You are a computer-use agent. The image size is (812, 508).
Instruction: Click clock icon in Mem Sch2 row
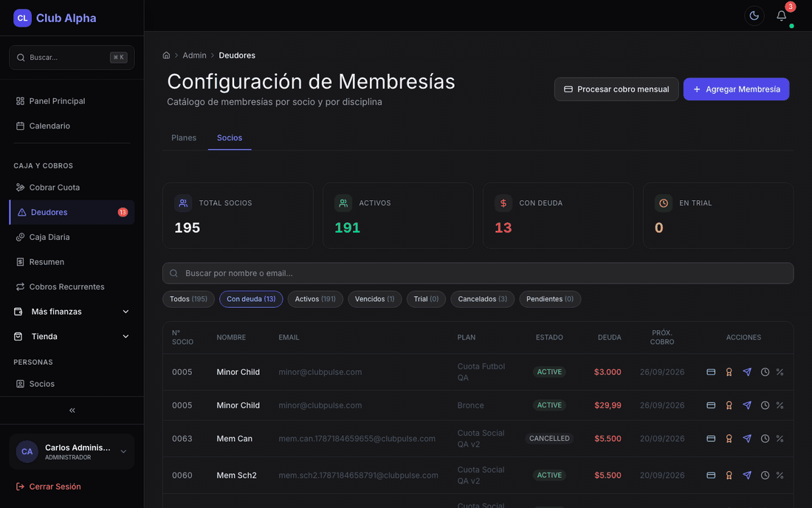click(765, 475)
